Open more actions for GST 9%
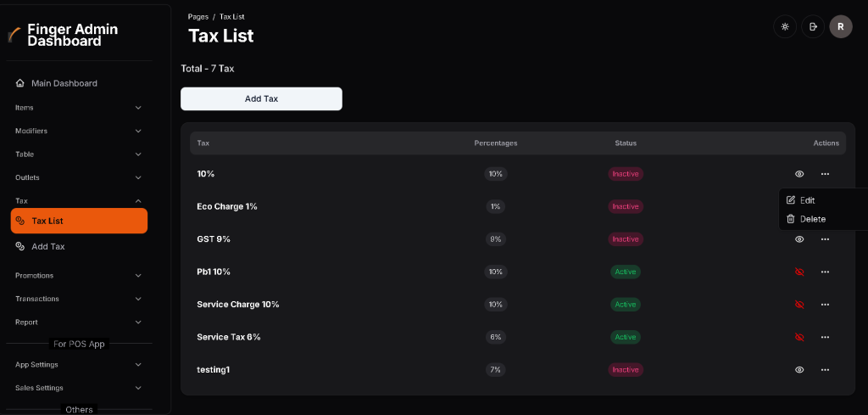 825,239
